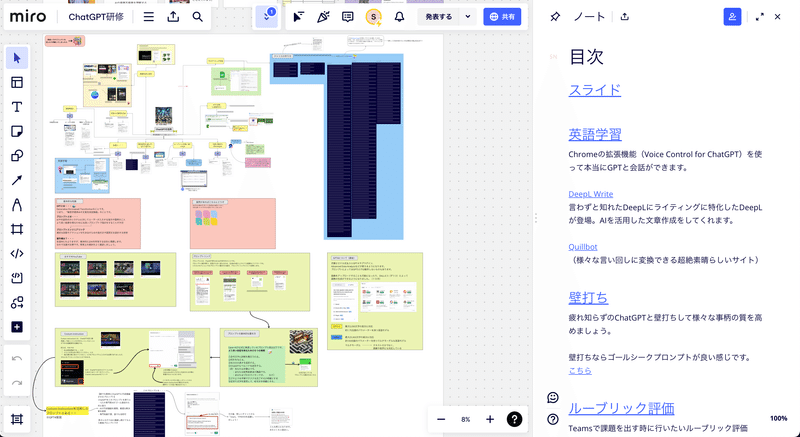Open the Quillbot link

583,246
